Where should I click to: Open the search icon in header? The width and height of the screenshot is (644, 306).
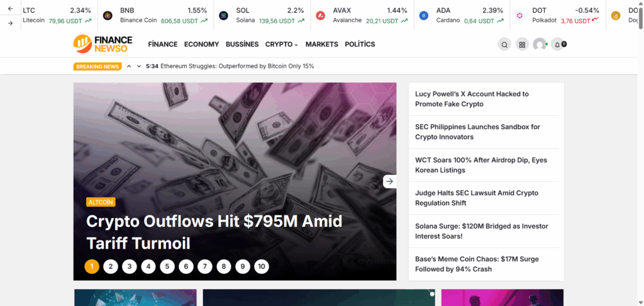(x=504, y=45)
